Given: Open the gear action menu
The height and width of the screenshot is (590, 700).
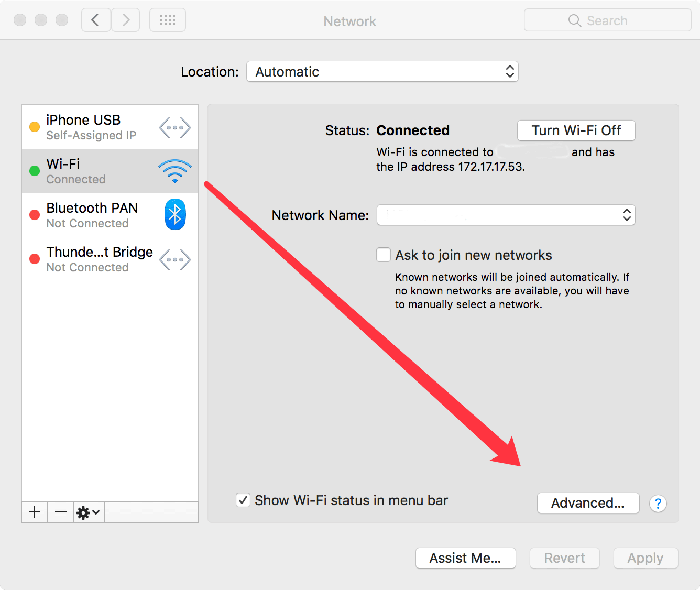Looking at the screenshot, I should 89,512.
